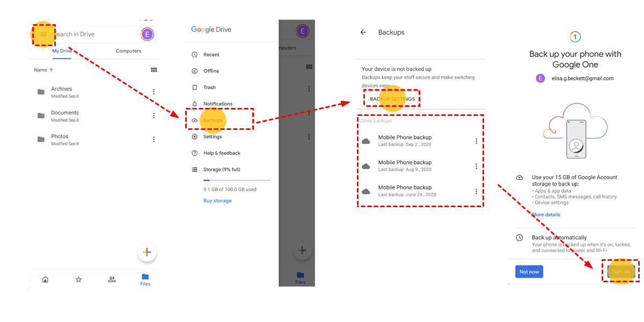Open options for Sep 2, 2020 backup
The width and height of the screenshot is (644, 322).
point(476,141)
